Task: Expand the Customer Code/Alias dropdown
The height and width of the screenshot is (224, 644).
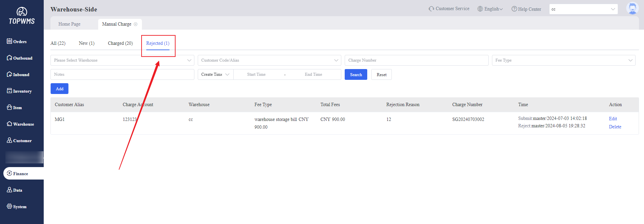Action: pos(269,60)
